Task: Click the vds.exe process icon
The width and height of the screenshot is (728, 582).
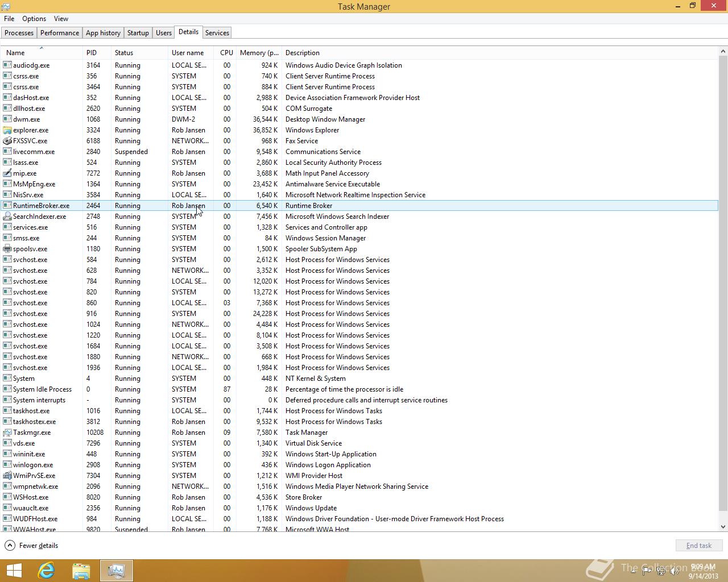Action: click(7, 443)
